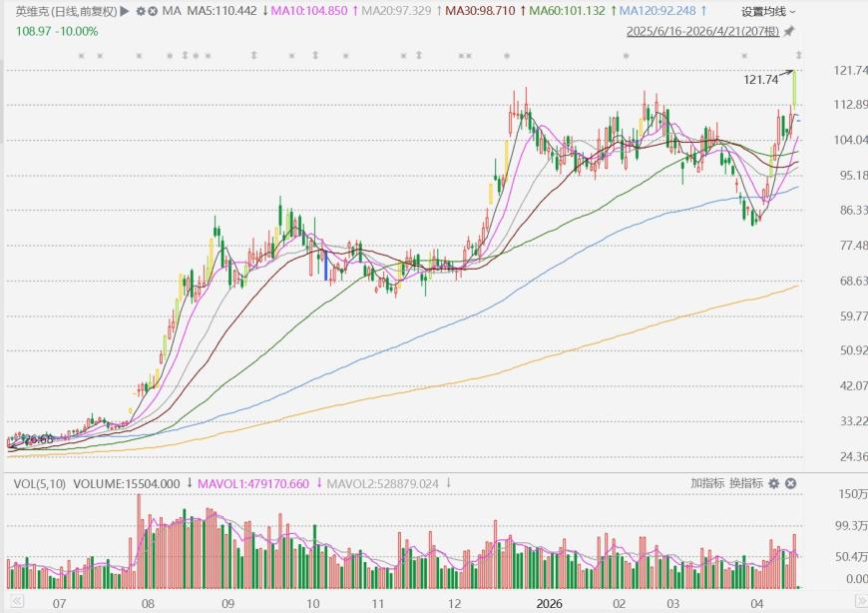Screen dimensions: 868x613
Task: Expand the 设置均线 dropdown
Action: click(x=768, y=11)
